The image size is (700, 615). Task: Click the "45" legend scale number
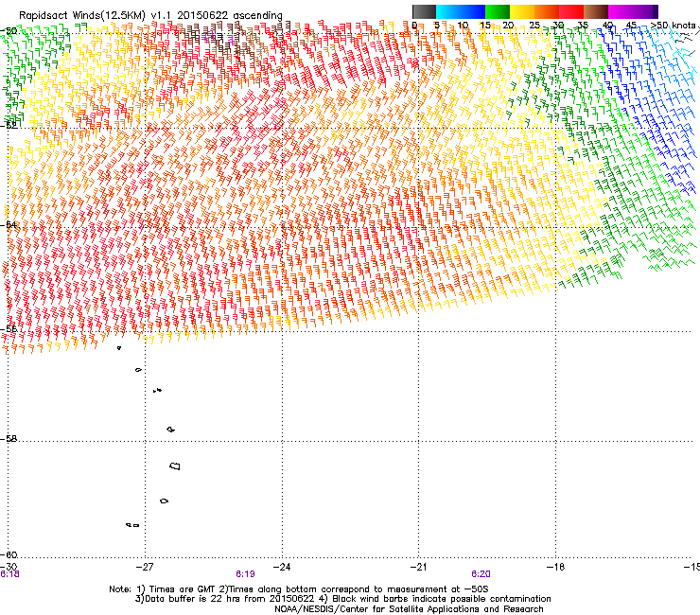[x=631, y=25]
